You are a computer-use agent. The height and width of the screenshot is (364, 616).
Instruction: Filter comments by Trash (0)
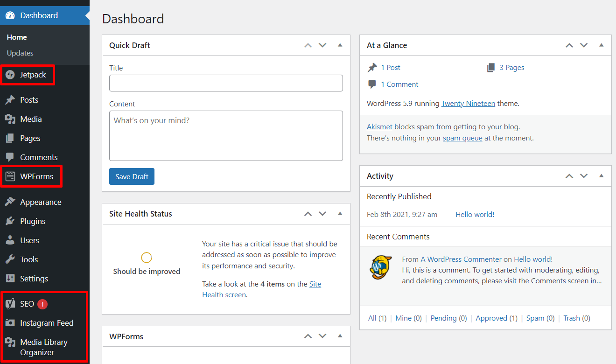point(577,318)
